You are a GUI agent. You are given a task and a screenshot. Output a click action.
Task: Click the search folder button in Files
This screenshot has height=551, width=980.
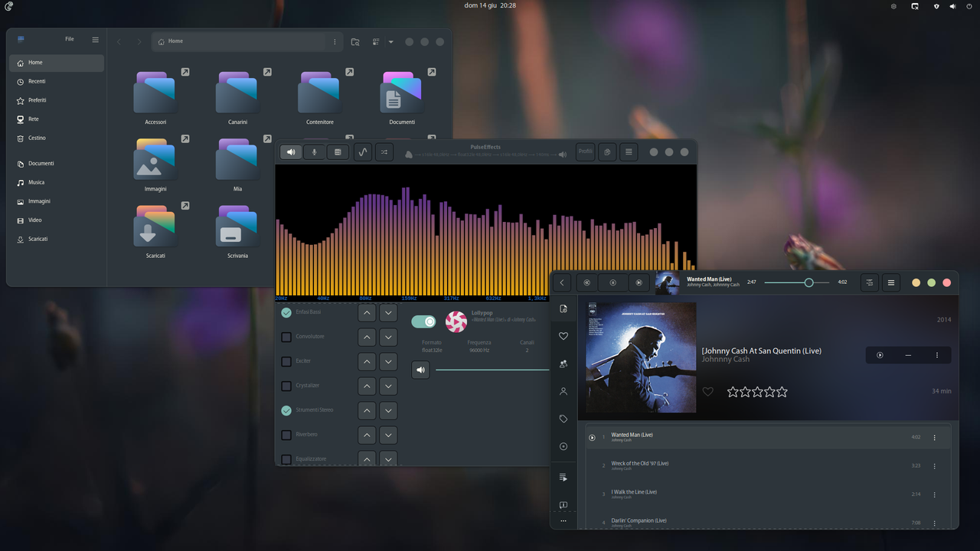355,42
